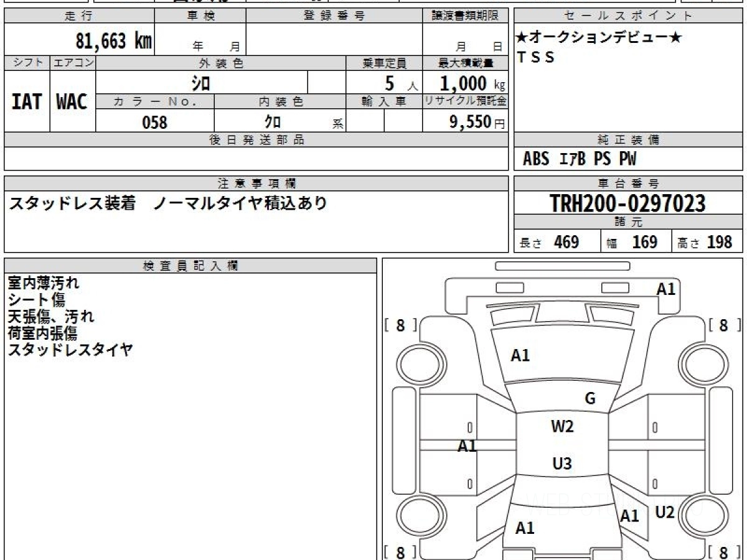Viewport: 747px width, 560px height.
Task: Select the inspector note シート傷
Action: [36, 300]
